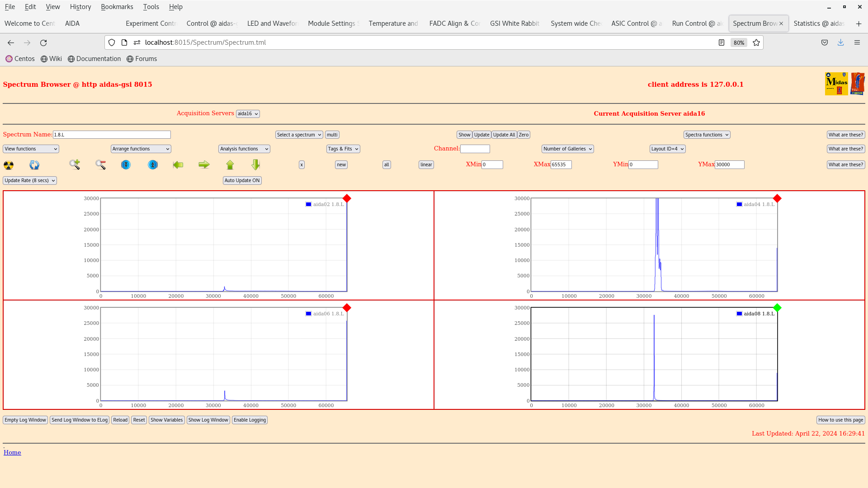The width and height of the screenshot is (868, 488).
Task: Open the Acquisition Servers aida16 dropdown
Action: (248, 114)
